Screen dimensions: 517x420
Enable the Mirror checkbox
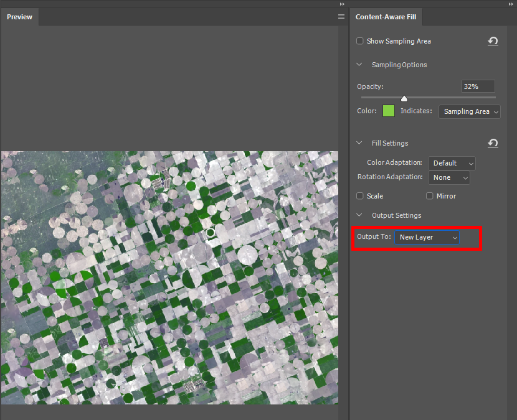tap(429, 196)
